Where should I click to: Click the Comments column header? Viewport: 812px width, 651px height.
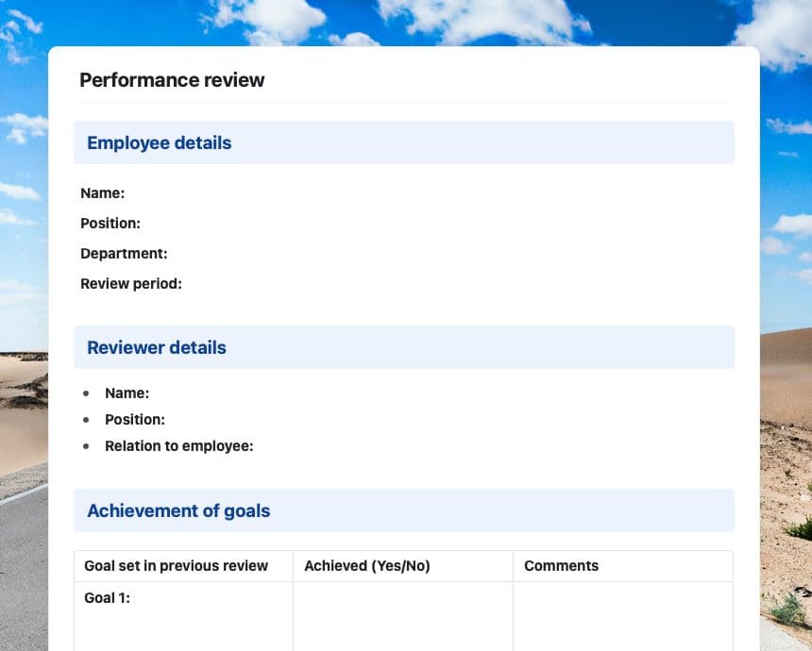[x=561, y=566]
